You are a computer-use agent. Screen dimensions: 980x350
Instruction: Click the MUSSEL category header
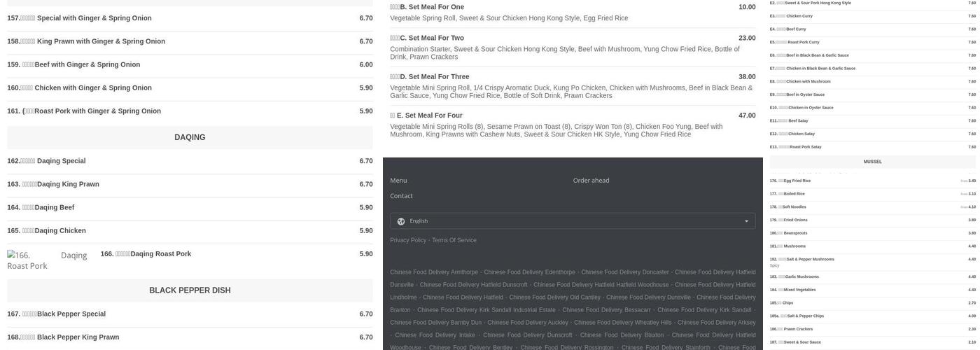[873, 162]
